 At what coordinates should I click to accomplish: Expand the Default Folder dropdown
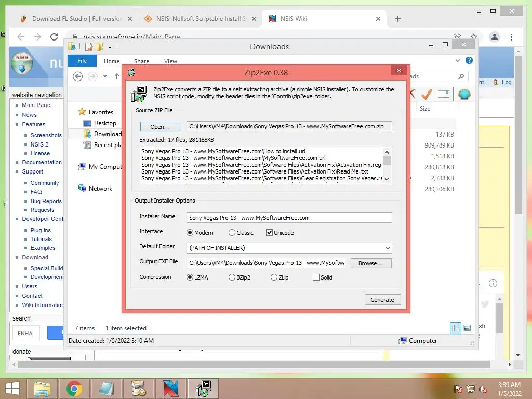click(x=388, y=248)
